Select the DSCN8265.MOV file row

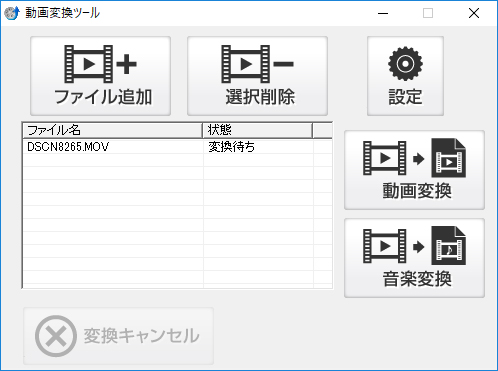pos(178,147)
